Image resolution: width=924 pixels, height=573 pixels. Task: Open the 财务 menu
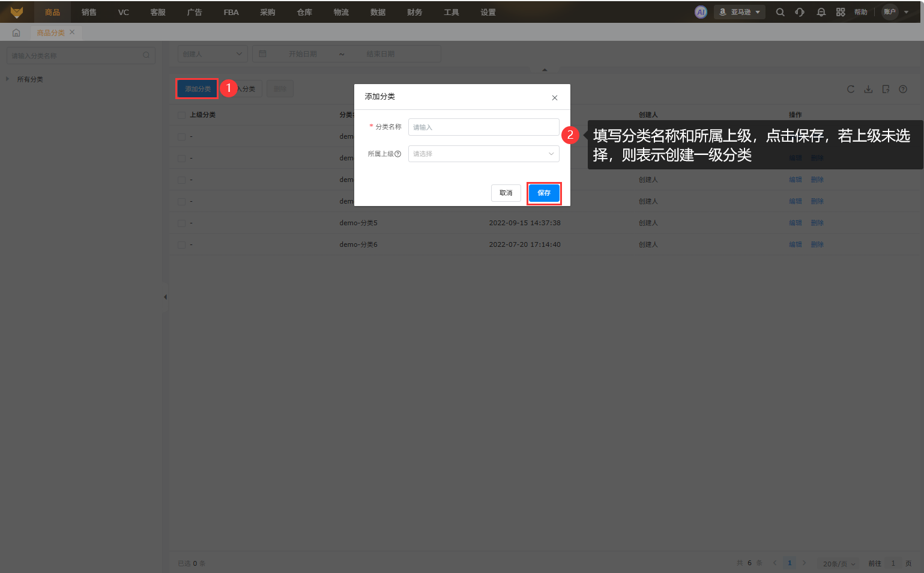414,12
